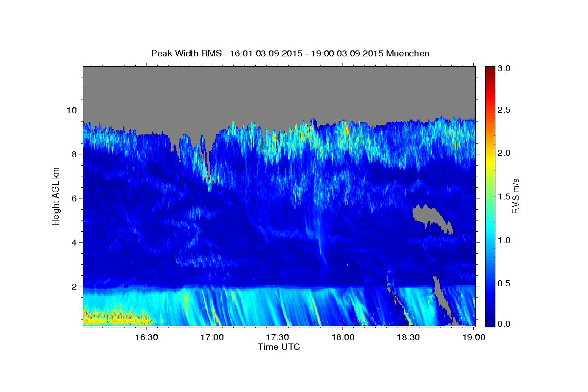Click the '18:30' time axis label
Screen dimensions: 588x392
pyautogui.click(x=408, y=338)
